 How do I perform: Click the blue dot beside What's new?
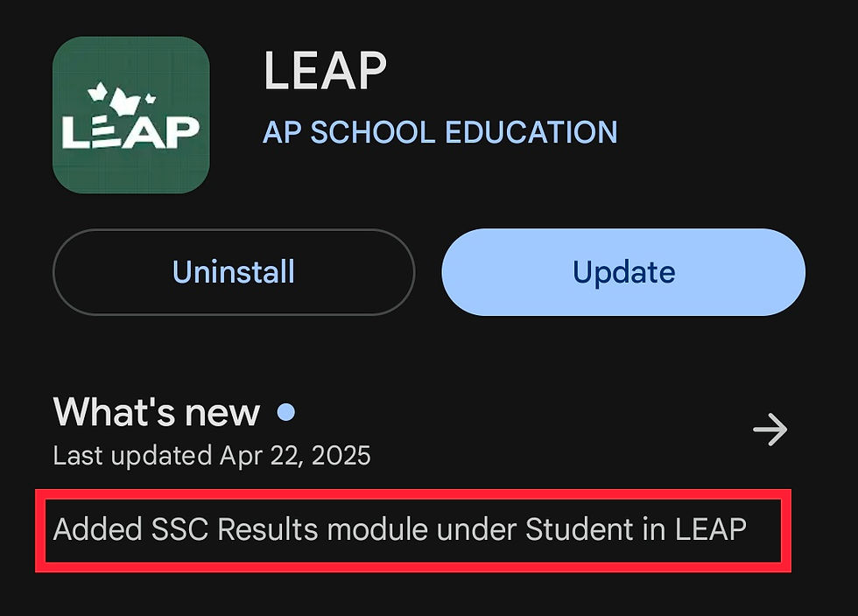tap(285, 412)
